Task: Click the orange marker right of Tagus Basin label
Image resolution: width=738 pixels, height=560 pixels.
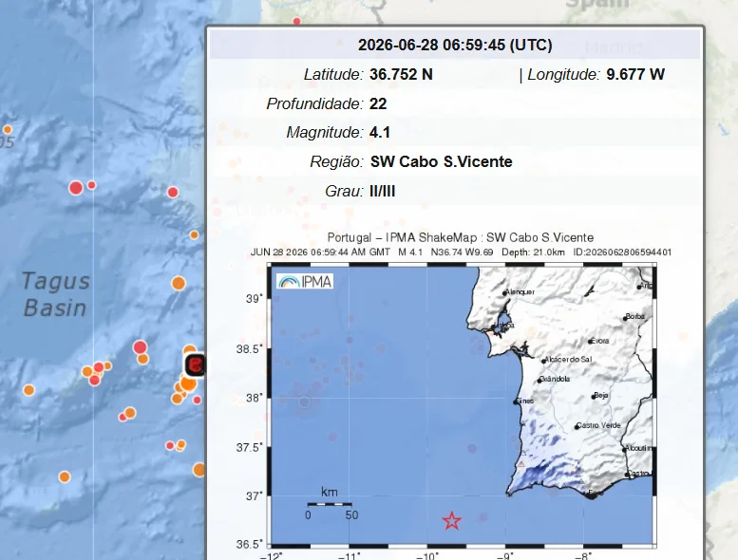Action: [179, 283]
